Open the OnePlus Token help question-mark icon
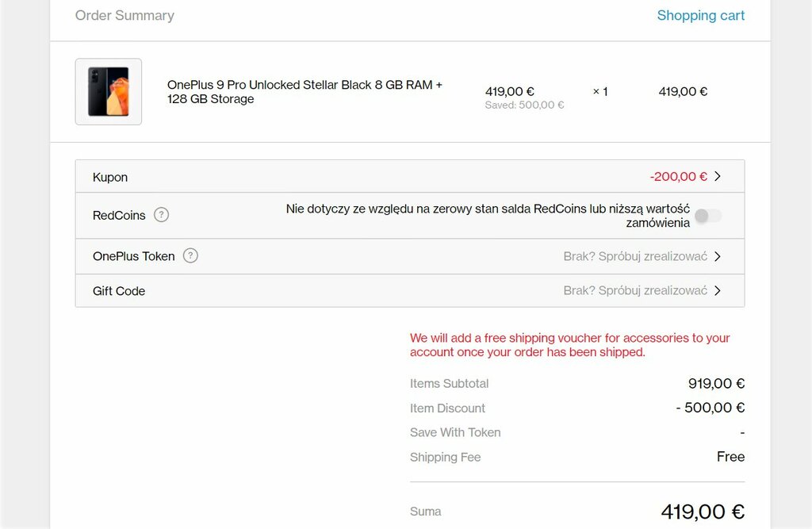 click(x=190, y=255)
